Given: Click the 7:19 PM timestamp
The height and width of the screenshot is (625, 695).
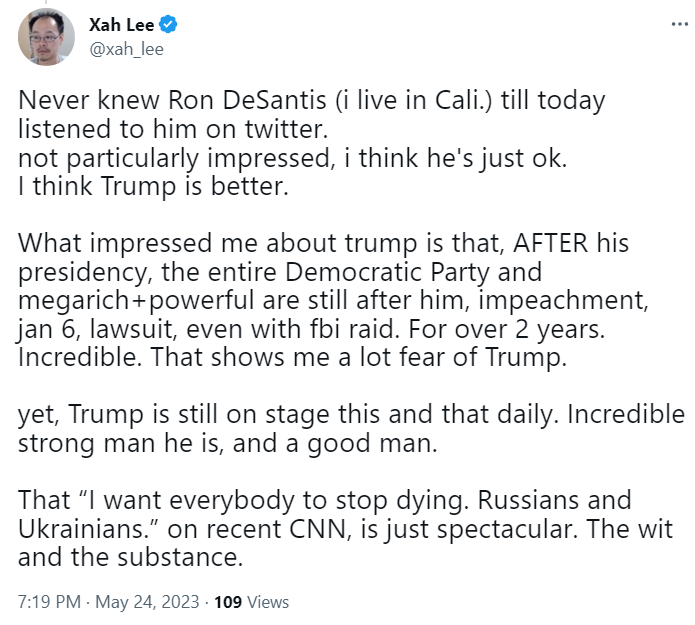Looking at the screenshot, I should [48, 602].
